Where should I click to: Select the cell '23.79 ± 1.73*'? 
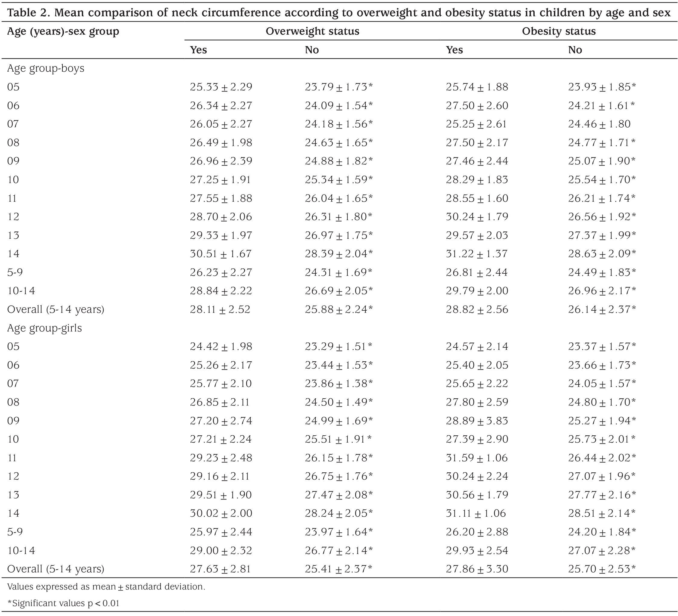coord(339,87)
